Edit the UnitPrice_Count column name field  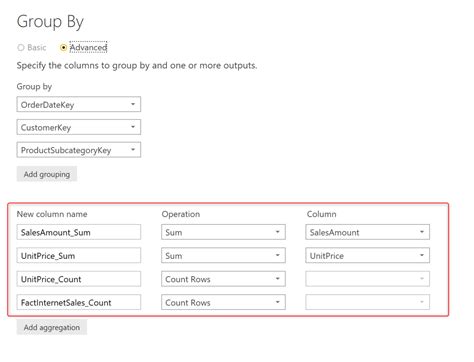coord(79,279)
